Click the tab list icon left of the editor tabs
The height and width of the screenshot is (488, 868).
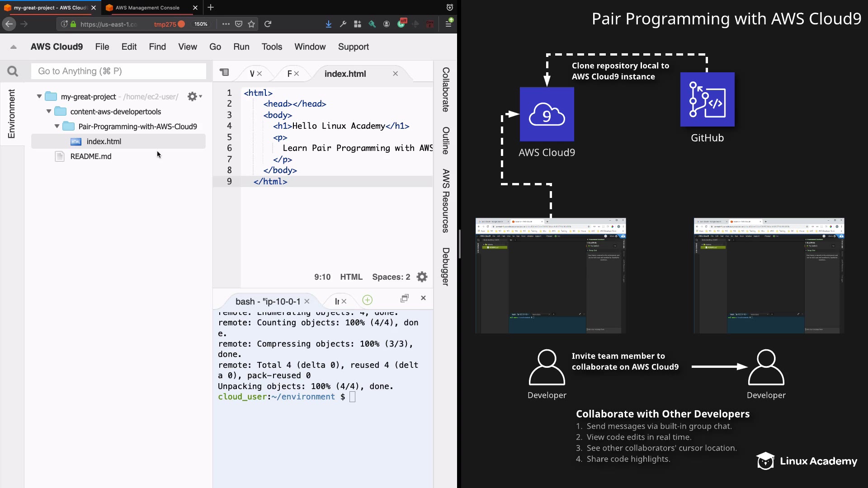click(x=224, y=72)
